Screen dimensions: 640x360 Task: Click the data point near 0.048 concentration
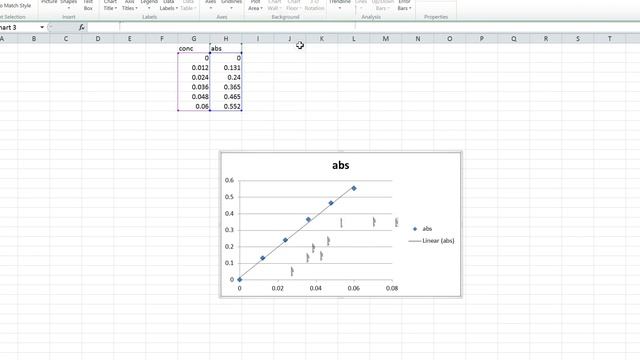point(331,203)
